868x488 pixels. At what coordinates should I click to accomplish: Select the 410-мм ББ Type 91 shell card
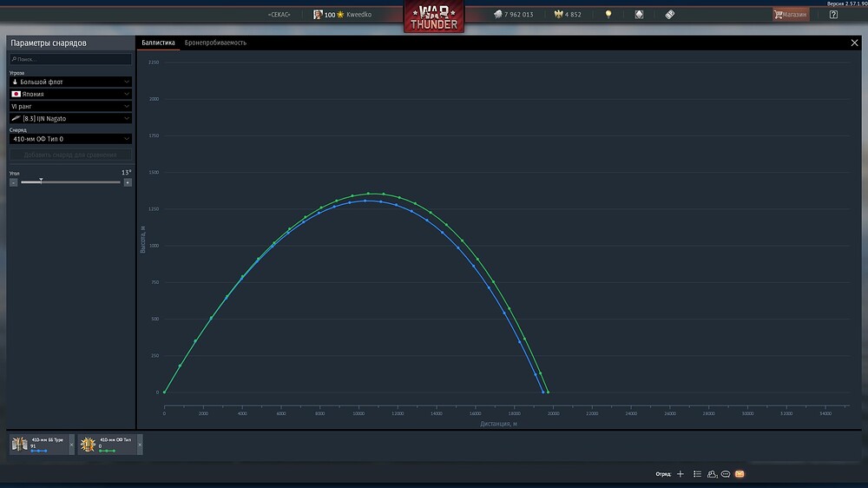tap(39, 445)
